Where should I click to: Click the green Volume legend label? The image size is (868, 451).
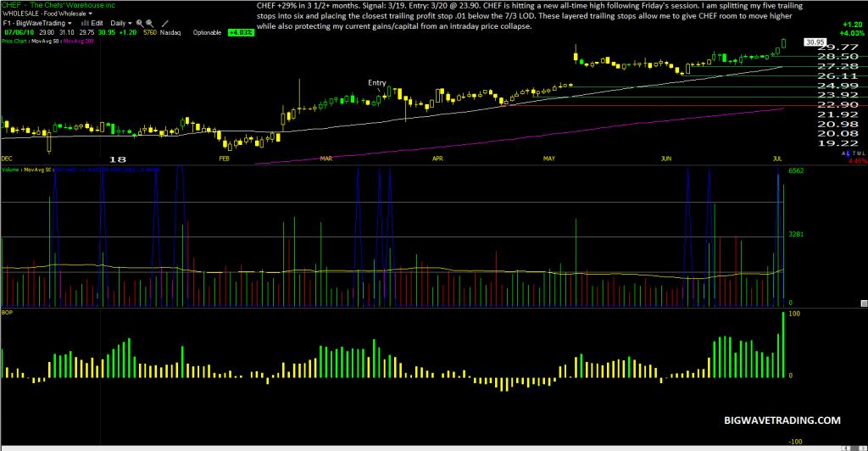click(10, 170)
